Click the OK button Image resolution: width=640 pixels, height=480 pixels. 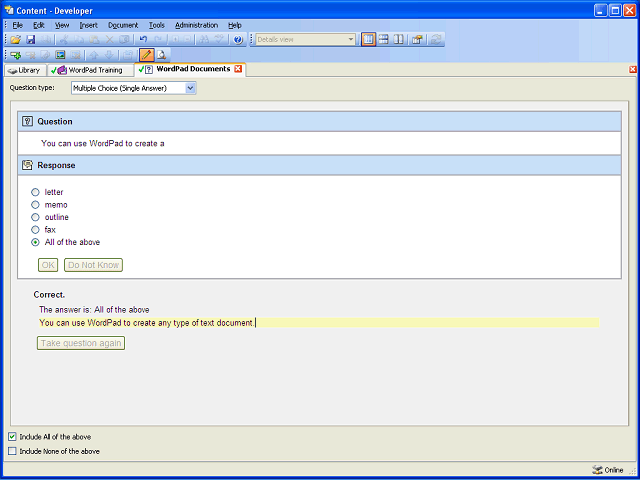point(48,265)
